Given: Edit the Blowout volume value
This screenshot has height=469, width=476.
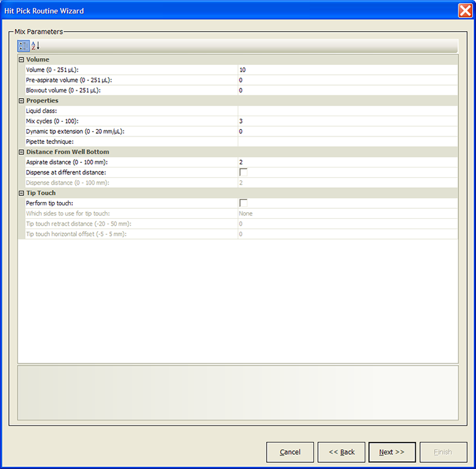Looking at the screenshot, I should pos(348,91).
